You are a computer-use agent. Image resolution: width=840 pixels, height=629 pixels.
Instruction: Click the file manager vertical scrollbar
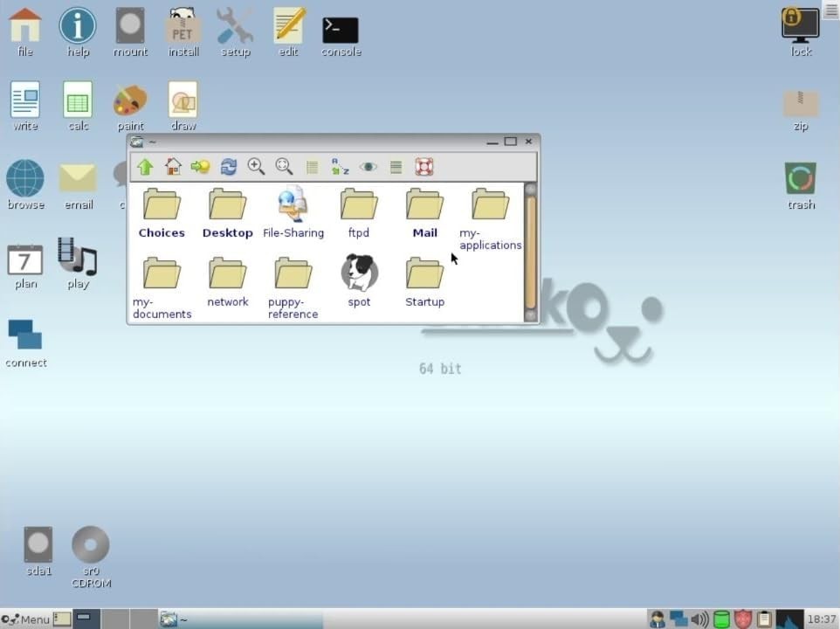pyautogui.click(x=531, y=252)
